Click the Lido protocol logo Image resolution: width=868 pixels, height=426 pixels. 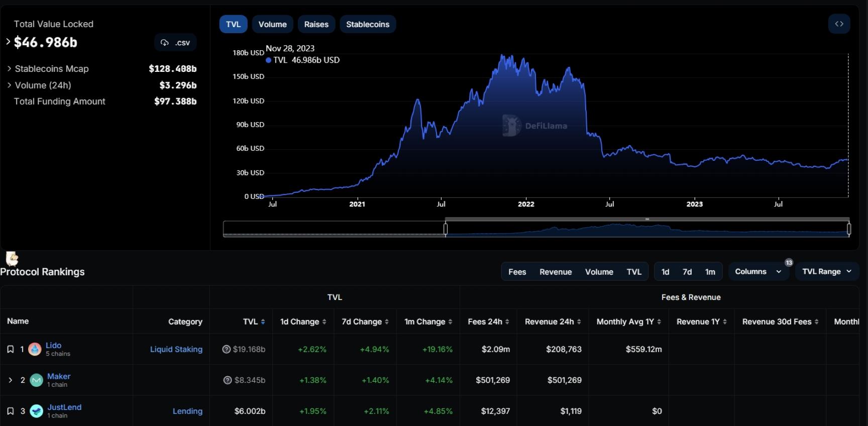[x=35, y=349]
